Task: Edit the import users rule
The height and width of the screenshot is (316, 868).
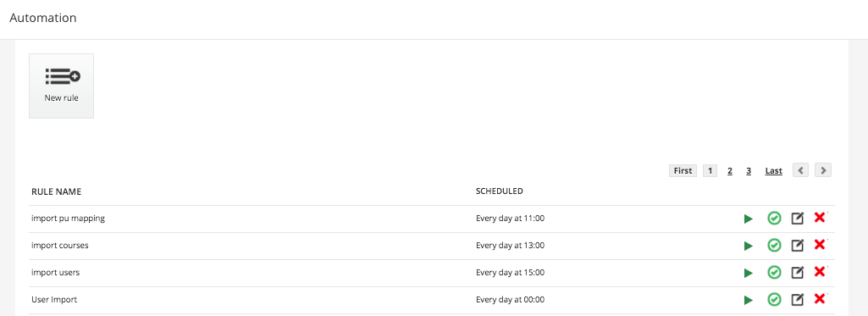Action: [x=797, y=272]
